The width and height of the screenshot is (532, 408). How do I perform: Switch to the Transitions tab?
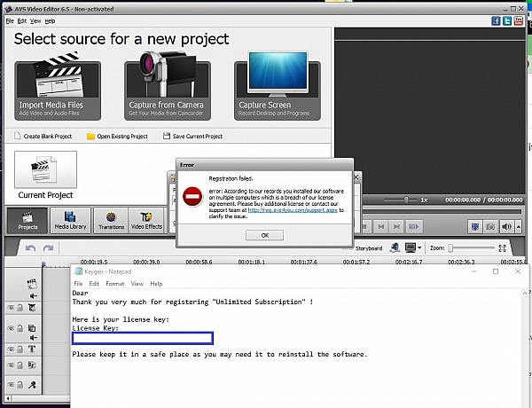click(112, 220)
